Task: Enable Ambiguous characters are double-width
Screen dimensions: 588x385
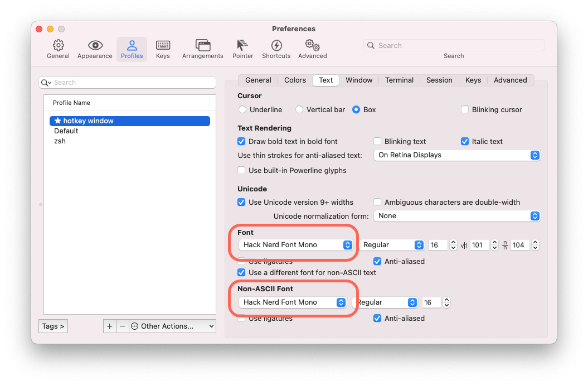Action: (x=377, y=202)
